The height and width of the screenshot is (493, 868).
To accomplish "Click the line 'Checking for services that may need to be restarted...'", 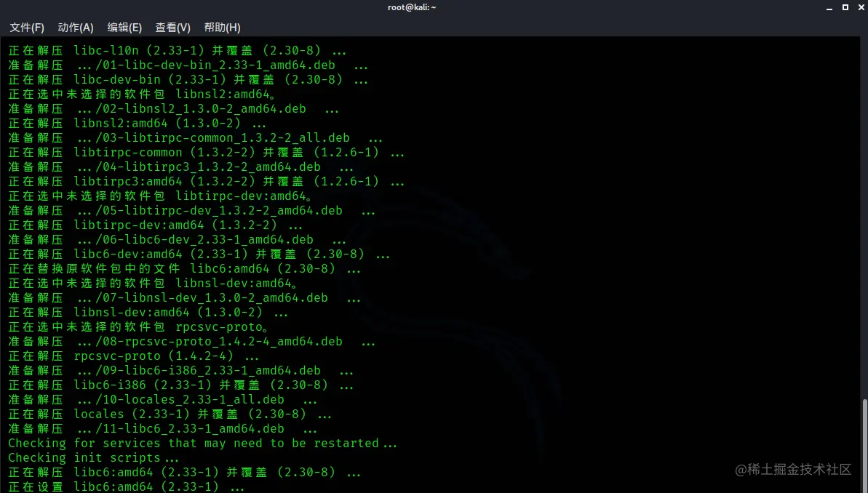I will click(x=202, y=444).
